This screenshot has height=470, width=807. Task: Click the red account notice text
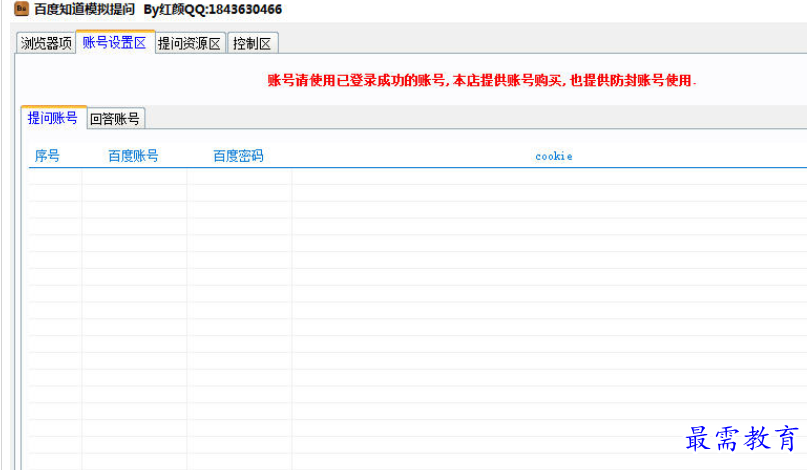(482, 80)
